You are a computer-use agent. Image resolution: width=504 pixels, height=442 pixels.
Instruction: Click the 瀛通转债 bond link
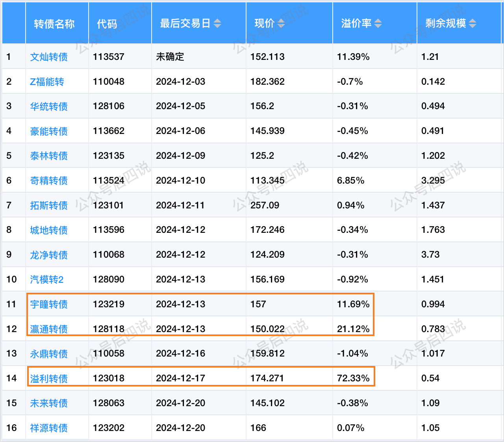pyautogui.click(x=49, y=329)
